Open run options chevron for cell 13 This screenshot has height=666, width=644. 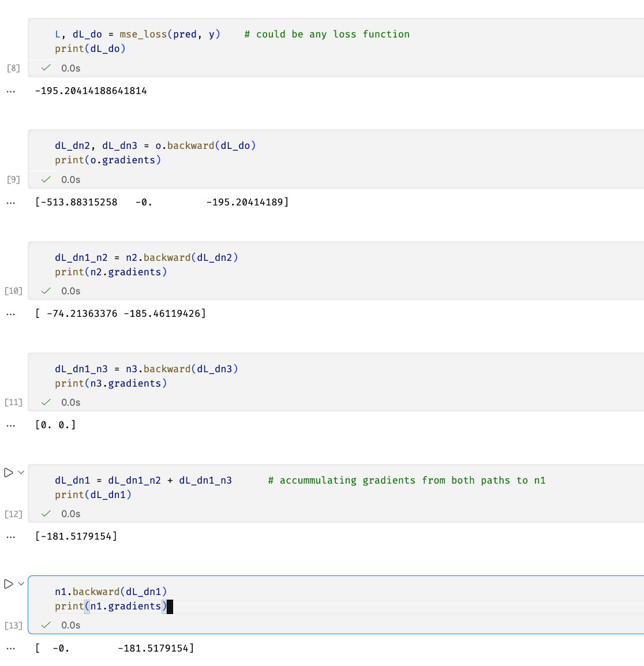[x=21, y=583]
